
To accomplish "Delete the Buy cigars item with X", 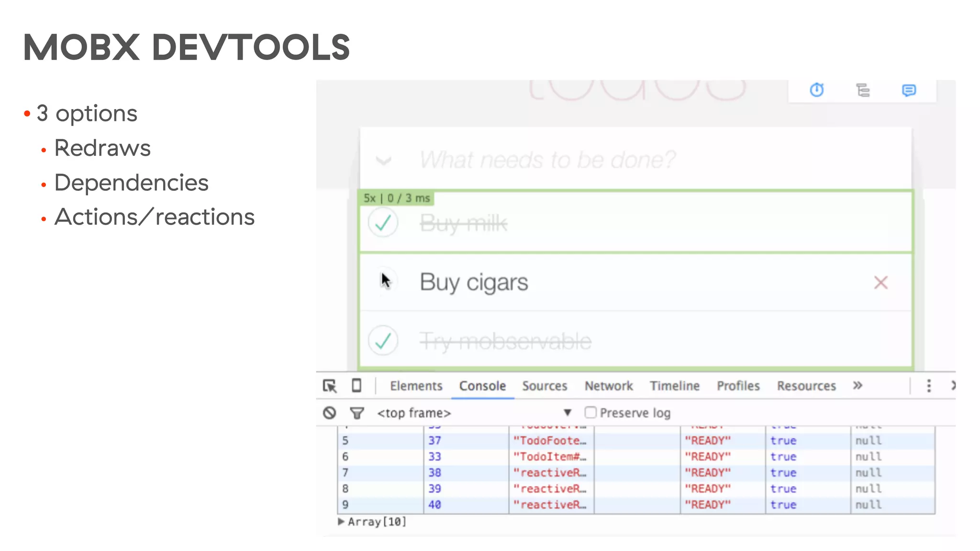I will tap(880, 283).
